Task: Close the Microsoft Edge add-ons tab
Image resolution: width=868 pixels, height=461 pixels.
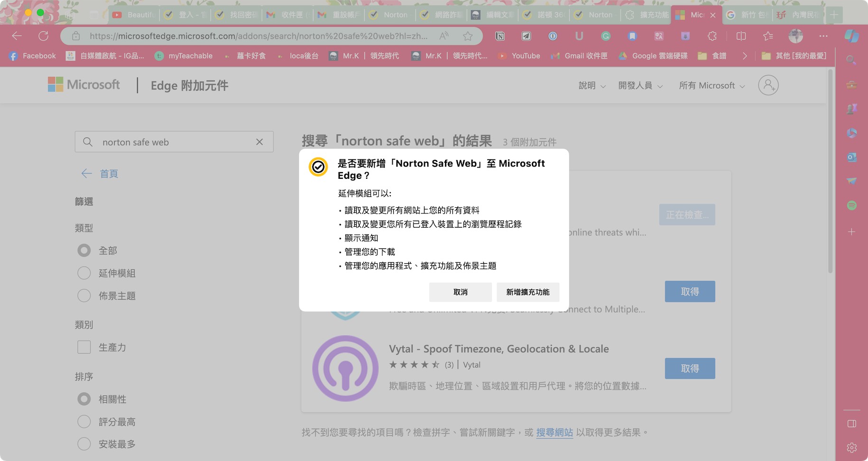Action: (713, 15)
